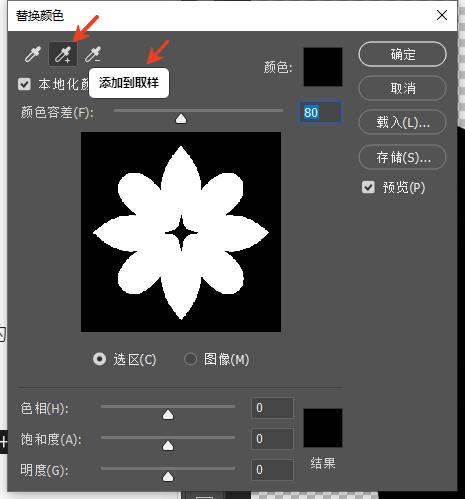The height and width of the screenshot is (499, 465).
Task: Choose the 选区(C) radio option
Action: [x=99, y=359]
